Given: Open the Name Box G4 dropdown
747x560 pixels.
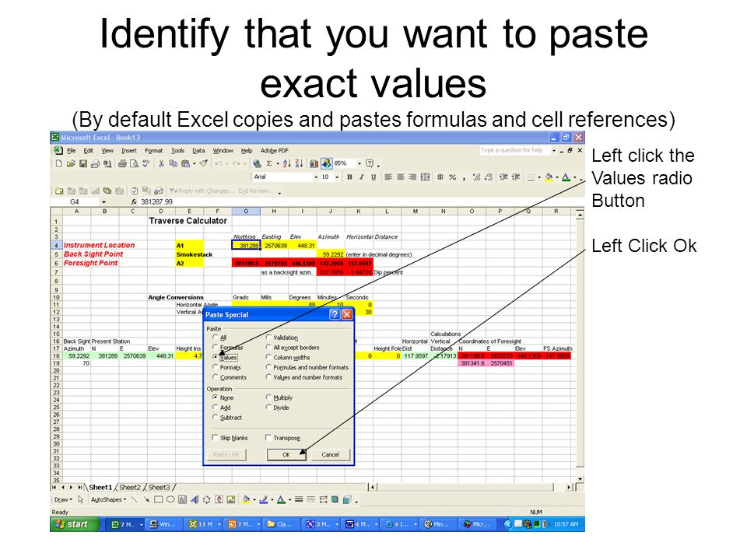Looking at the screenshot, I should click(x=103, y=202).
